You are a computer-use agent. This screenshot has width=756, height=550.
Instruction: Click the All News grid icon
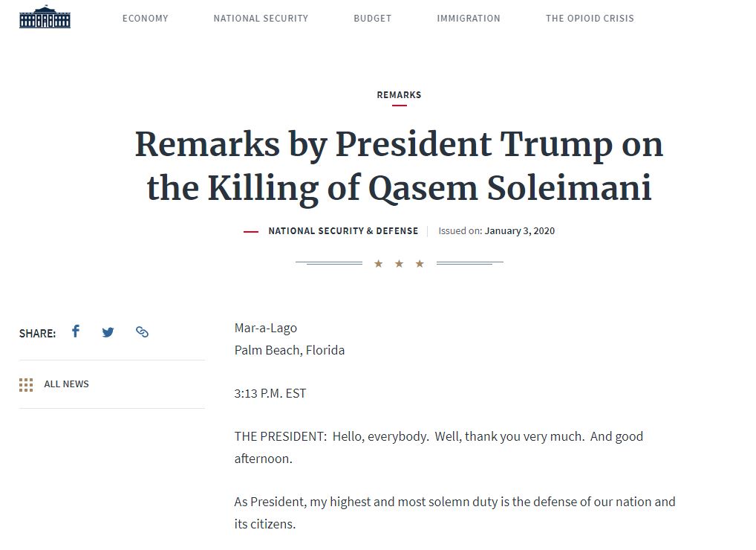click(26, 384)
